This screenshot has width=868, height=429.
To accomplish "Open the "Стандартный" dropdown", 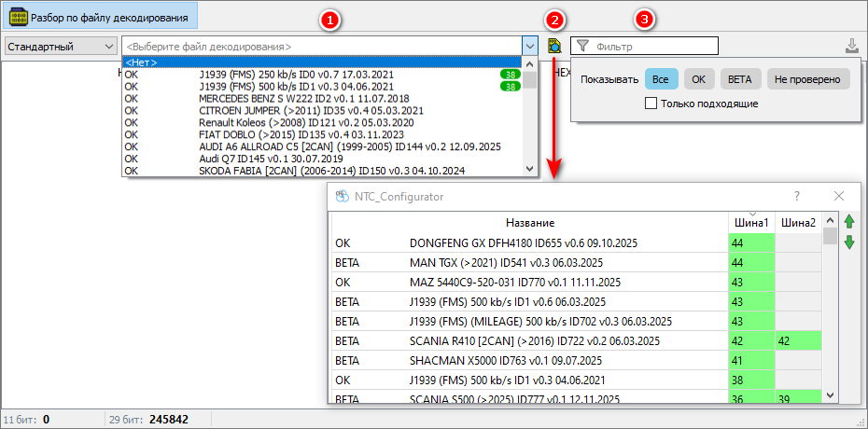I will pos(59,46).
